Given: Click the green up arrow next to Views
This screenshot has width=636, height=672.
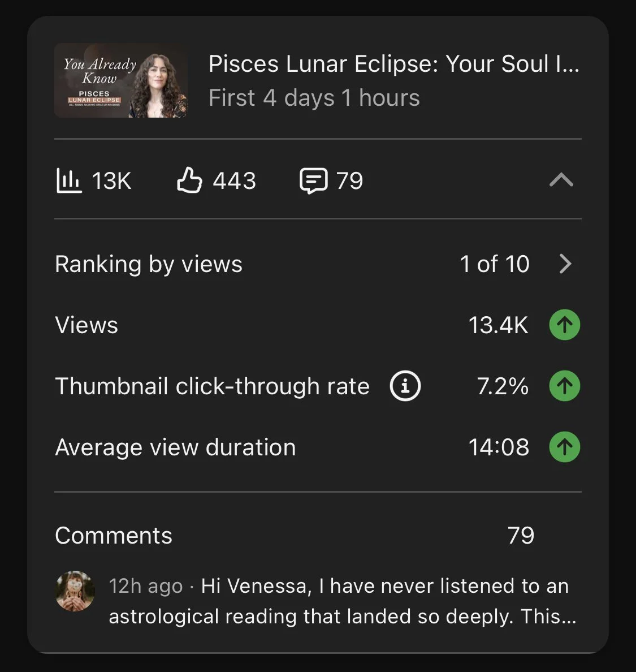Looking at the screenshot, I should tap(564, 325).
